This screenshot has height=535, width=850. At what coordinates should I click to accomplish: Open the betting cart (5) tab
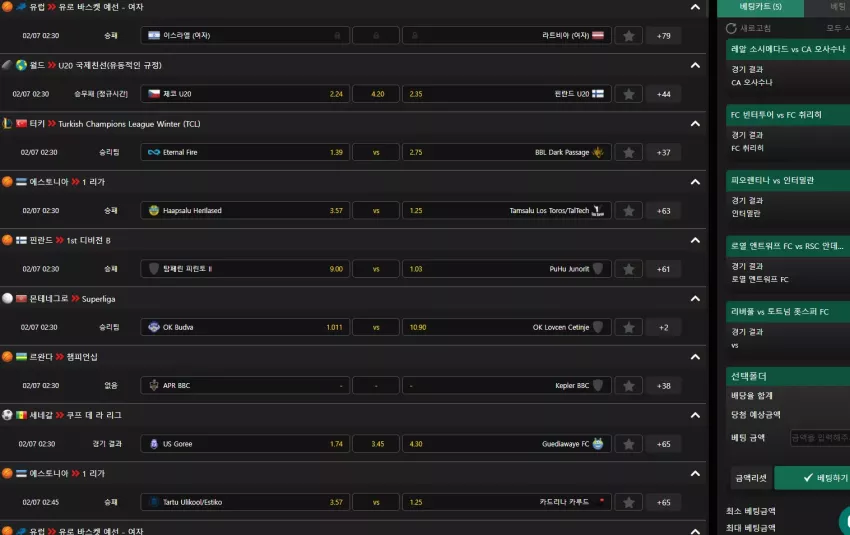761,7
